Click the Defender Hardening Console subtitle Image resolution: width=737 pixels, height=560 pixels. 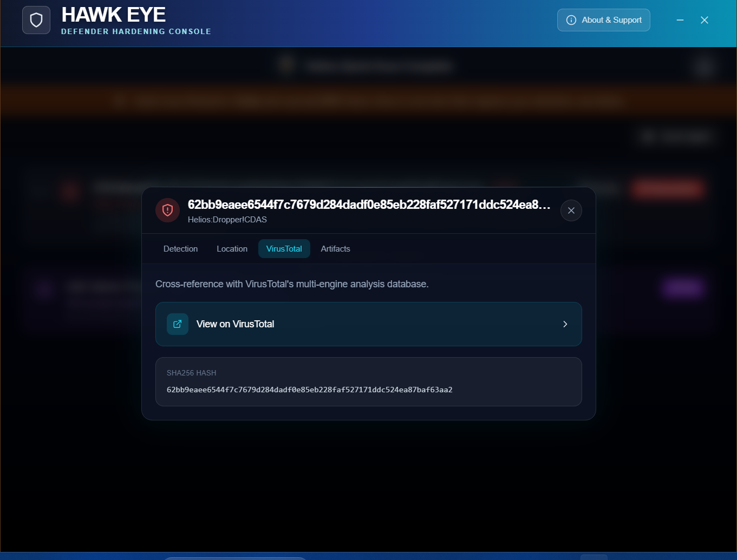(x=136, y=31)
